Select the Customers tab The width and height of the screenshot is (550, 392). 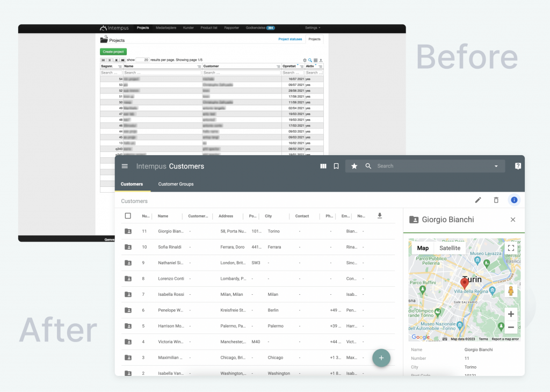(x=132, y=184)
